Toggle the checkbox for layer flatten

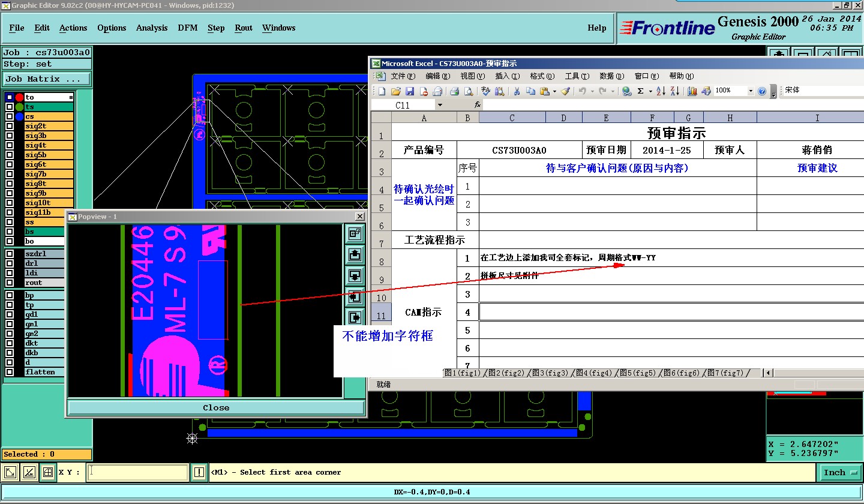(x=10, y=372)
